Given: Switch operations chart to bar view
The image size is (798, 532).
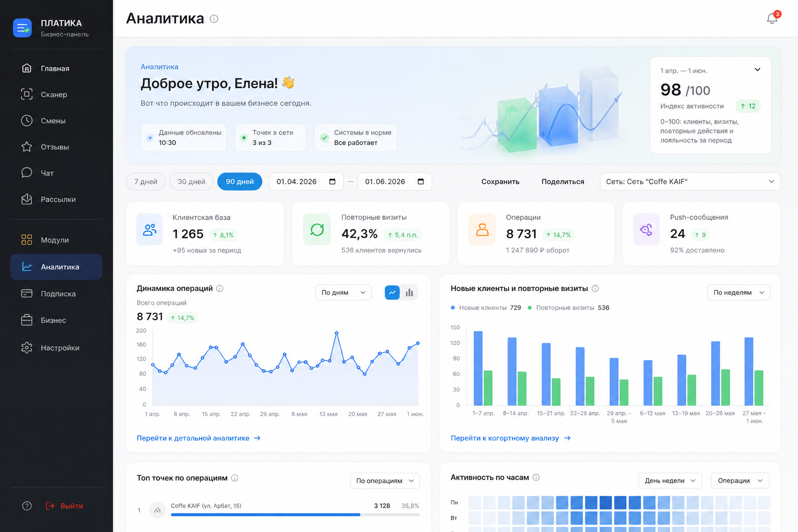Looking at the screenshot, I should click(409, 292).
